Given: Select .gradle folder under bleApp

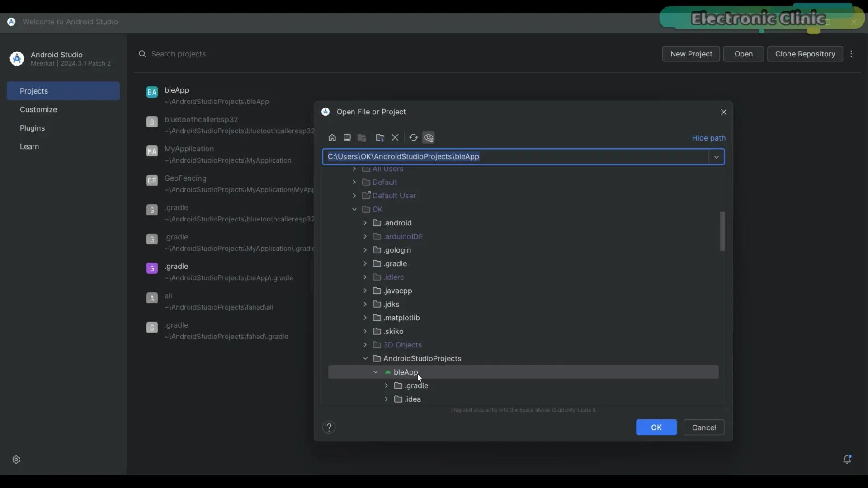Looking at the screenshot, I should [x=524, y=385].
